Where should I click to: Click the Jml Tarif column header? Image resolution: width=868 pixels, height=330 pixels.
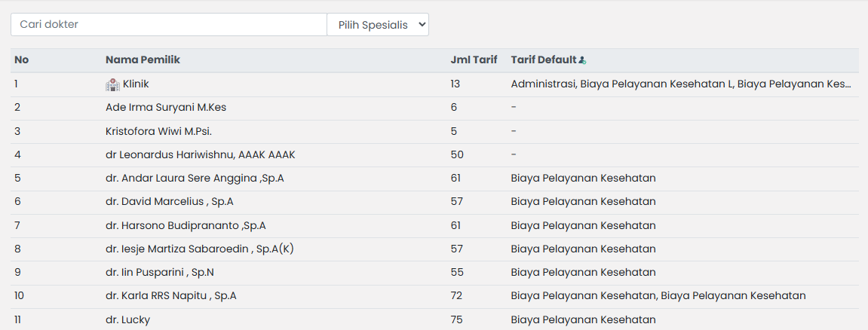tap(474, 60)
